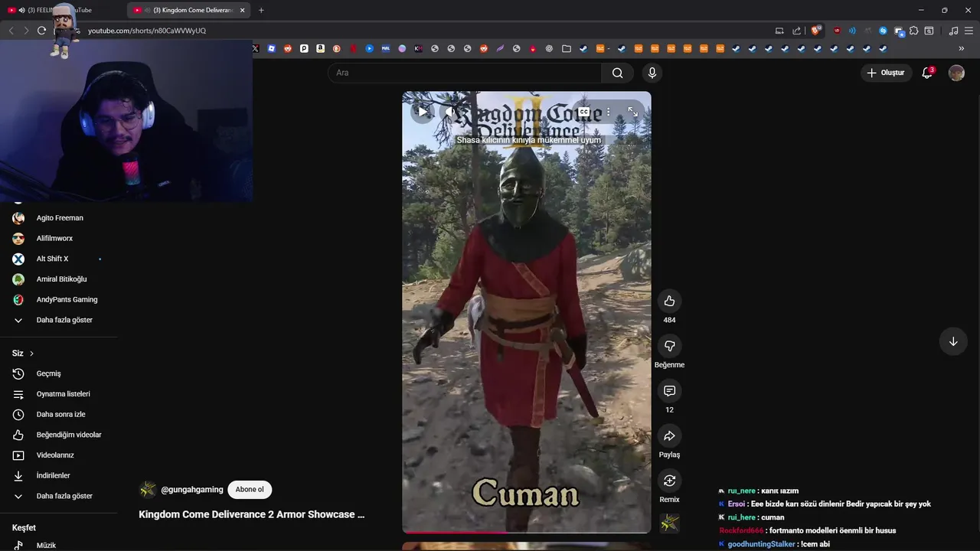Screen dimensions: 980x551
Task: Open Agito Freeman subscription channel
Action: point(59,218)
